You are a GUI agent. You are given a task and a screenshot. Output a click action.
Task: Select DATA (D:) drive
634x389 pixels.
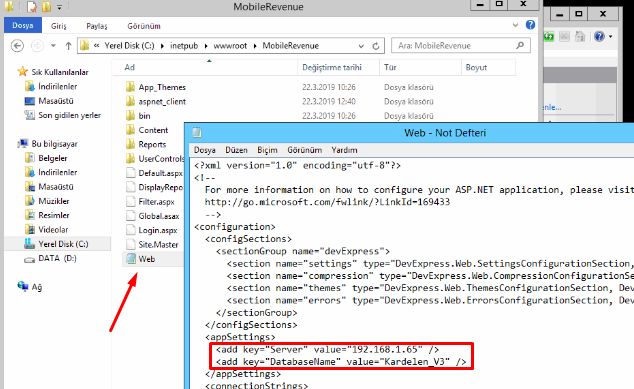(57, 258)
